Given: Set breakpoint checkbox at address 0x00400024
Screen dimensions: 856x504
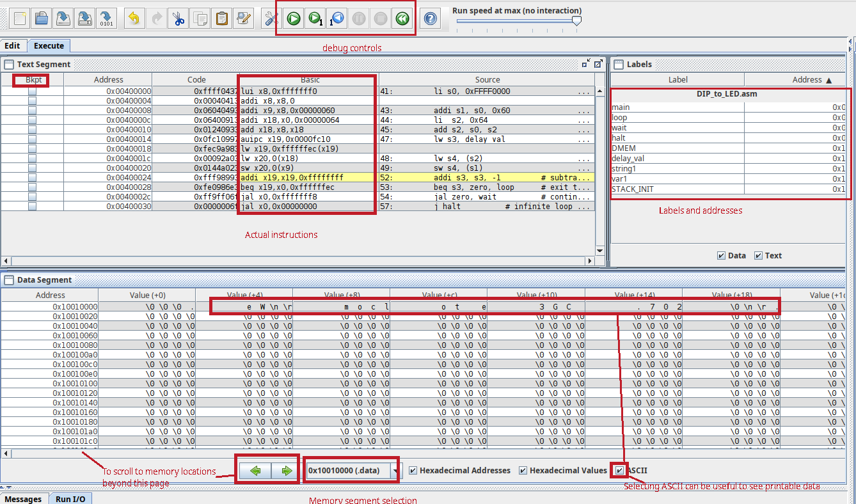Looking at the screenshot, I should coord(32,178).
